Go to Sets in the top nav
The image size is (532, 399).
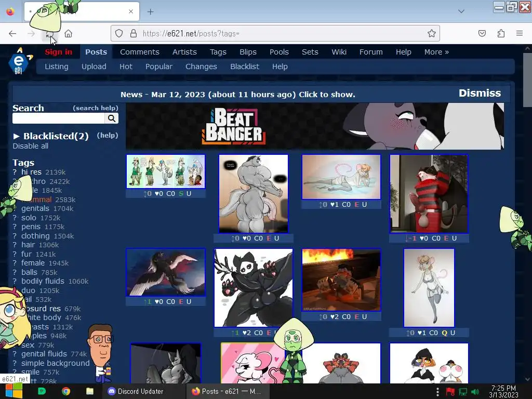click(x=310, y=52)
